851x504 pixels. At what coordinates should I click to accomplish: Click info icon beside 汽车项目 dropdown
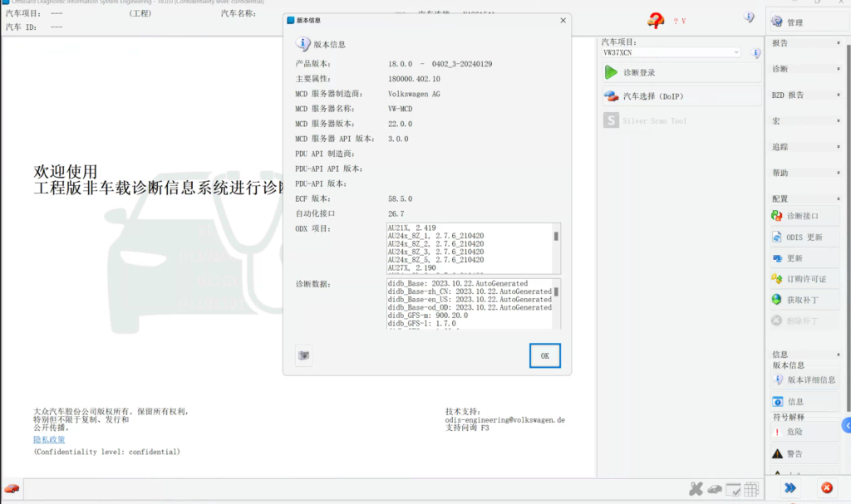[x=756, y=53]
